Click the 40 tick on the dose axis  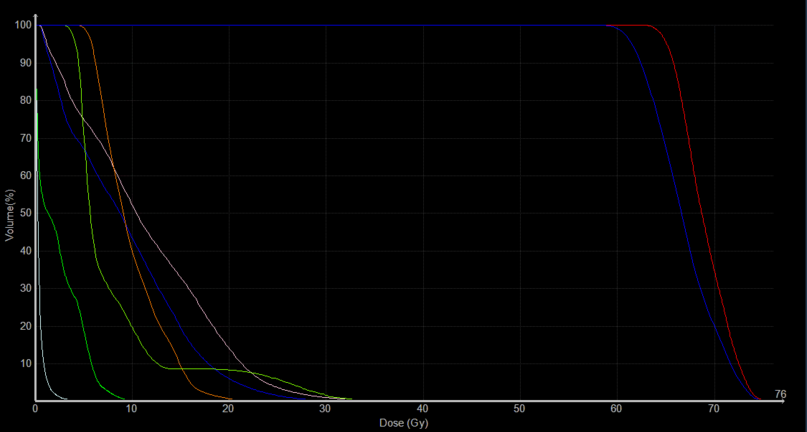pos(422,409)
